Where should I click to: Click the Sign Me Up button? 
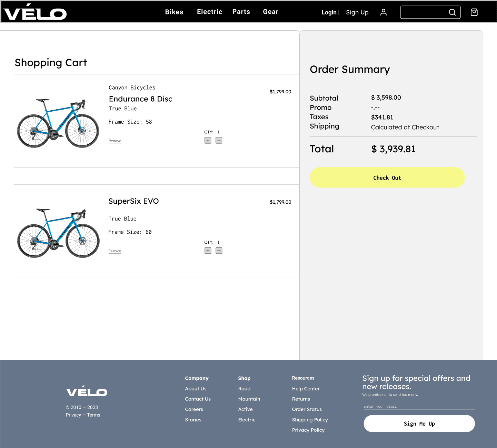[419, 424]
